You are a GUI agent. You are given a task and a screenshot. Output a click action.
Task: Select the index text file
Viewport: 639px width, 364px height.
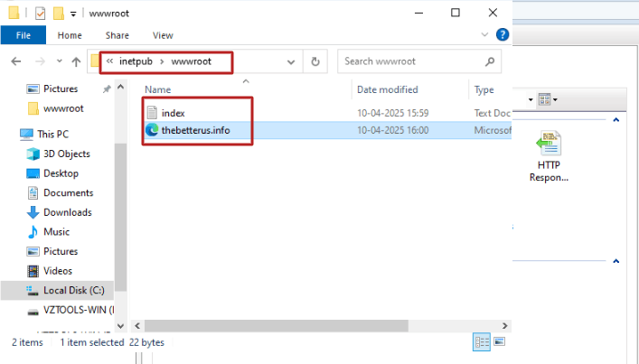[x=174, y=113]
